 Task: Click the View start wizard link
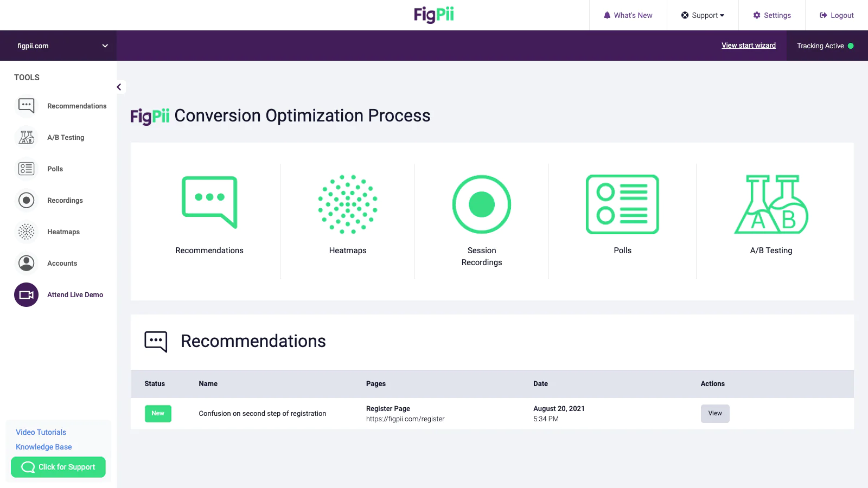click(749, 46)
